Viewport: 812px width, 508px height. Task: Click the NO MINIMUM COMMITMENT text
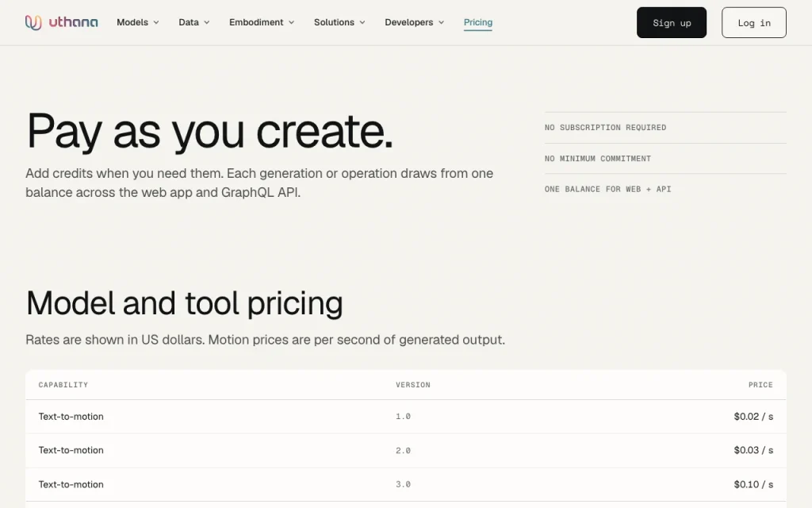598,159
